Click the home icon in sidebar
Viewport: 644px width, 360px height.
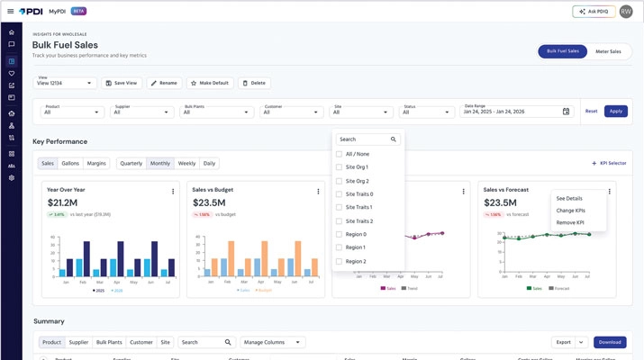[12, 32]
